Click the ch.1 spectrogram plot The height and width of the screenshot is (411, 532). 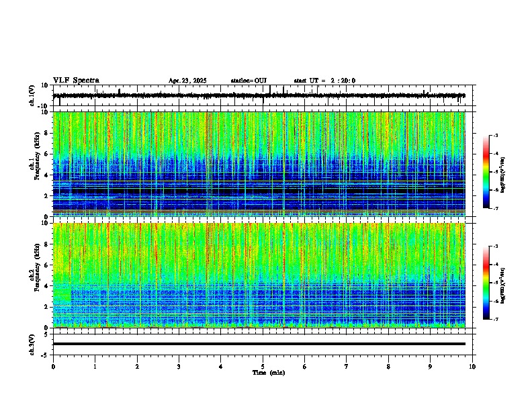click(259, 164)
